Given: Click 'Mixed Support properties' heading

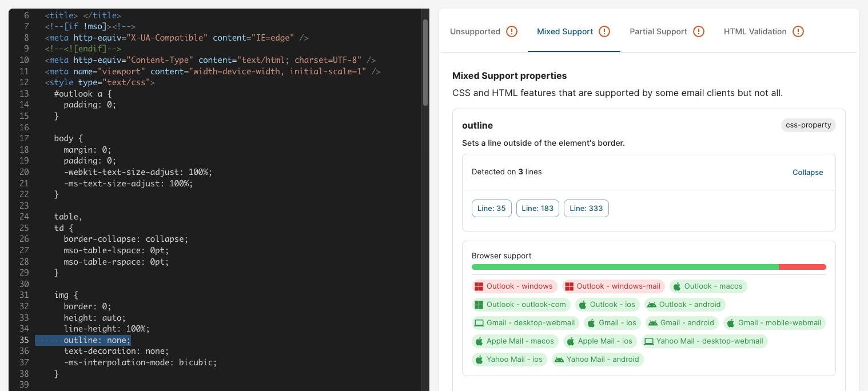Looking at the screenshot, I should (509, 75).
